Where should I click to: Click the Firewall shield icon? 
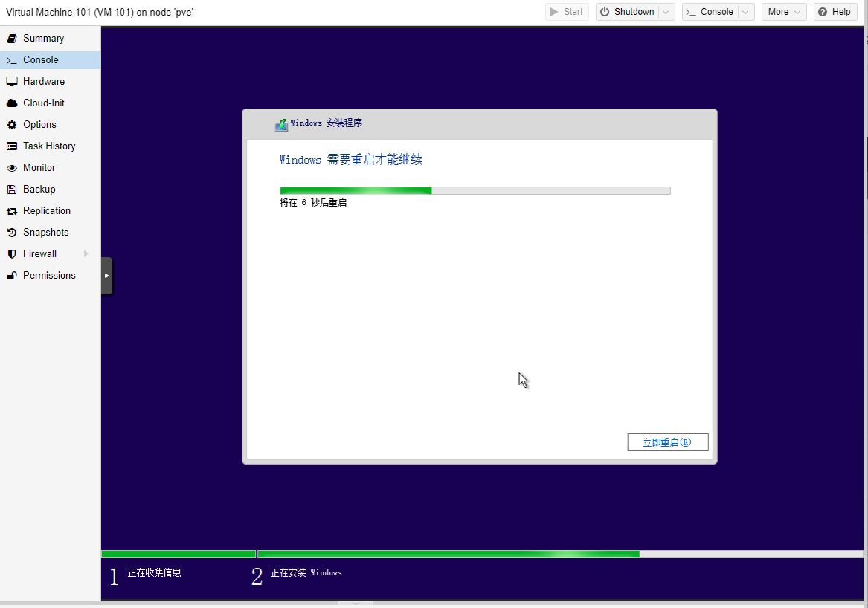(12, 254)
